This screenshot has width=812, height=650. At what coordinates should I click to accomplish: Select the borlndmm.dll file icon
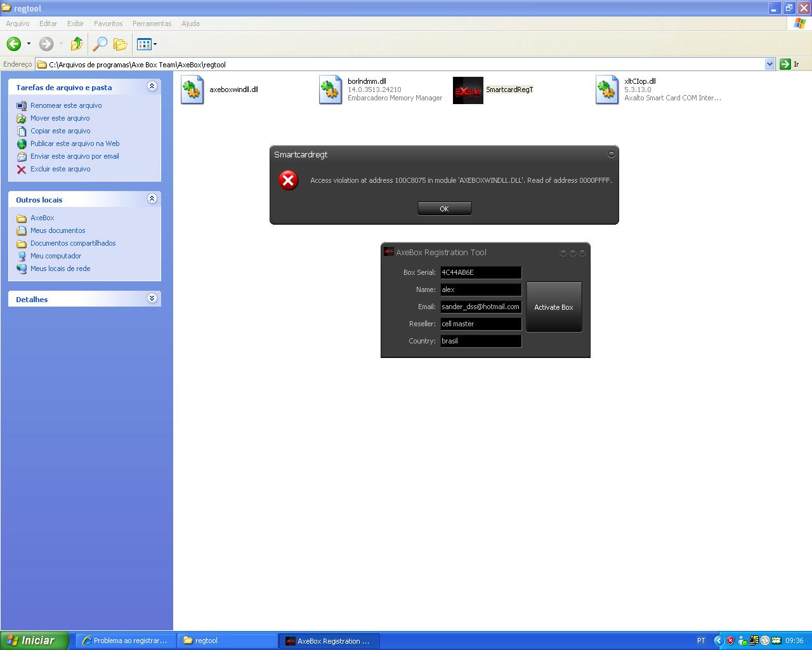(x=331, y=90)
